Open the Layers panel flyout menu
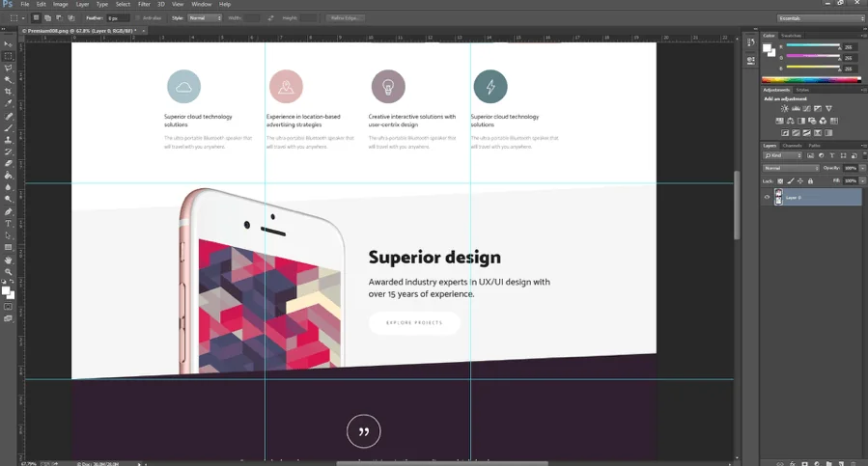This screenshot has height=466, width=868. tap(863, 146)
